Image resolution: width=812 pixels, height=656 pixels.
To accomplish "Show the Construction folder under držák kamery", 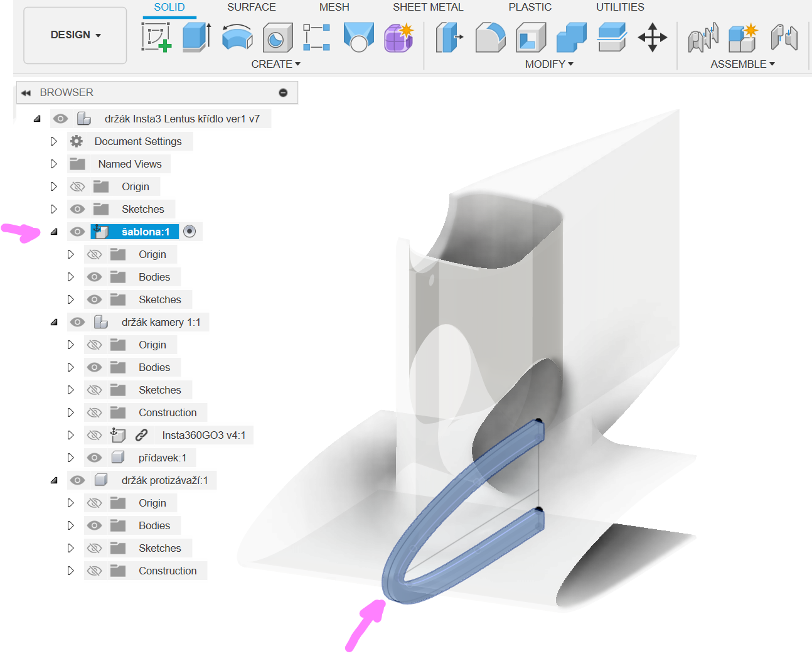I will [94, 412].
